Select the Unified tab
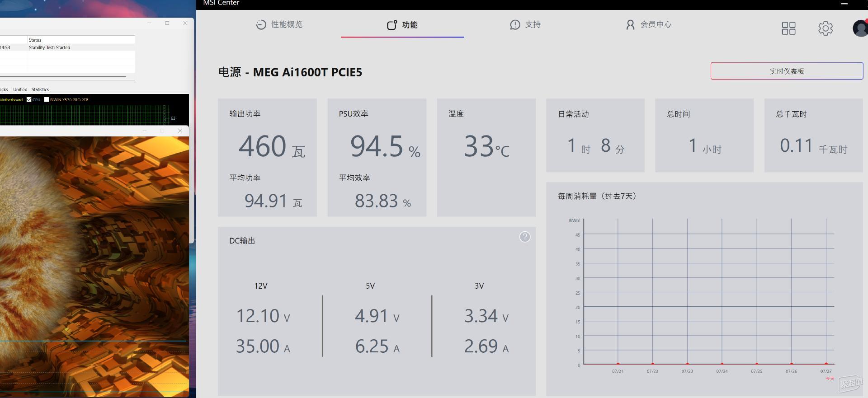This screenshot has height=398, width=868. click(20, 89)
